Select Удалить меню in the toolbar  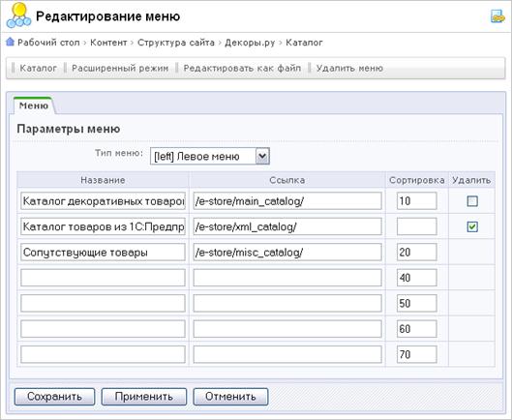pos(349,69)
